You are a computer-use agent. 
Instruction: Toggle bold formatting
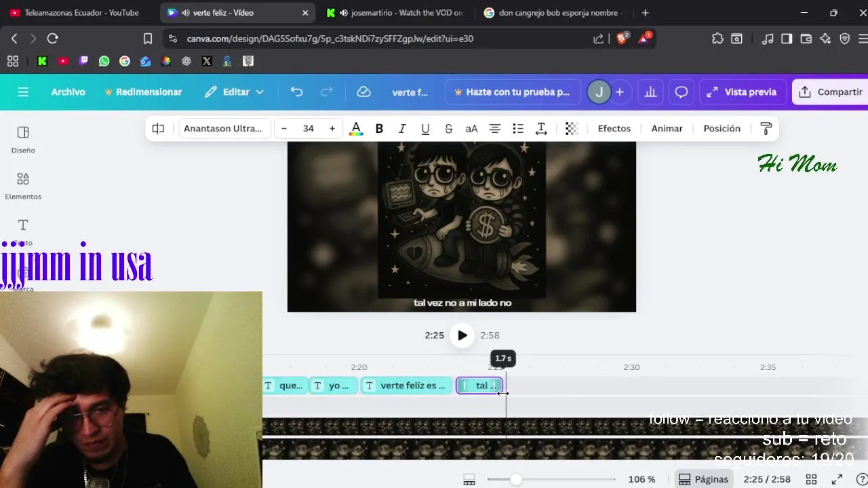[379, 129]
